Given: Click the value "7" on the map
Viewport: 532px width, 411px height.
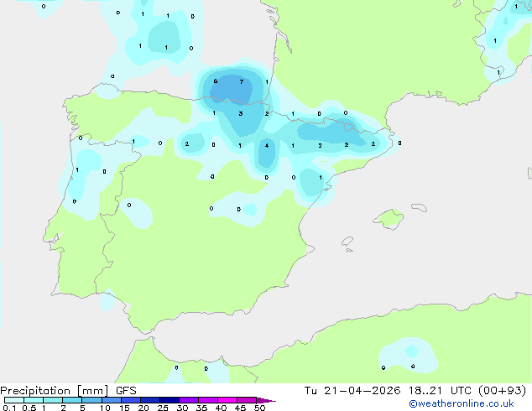Looking at the screenshot, I should tap(241, 81).
